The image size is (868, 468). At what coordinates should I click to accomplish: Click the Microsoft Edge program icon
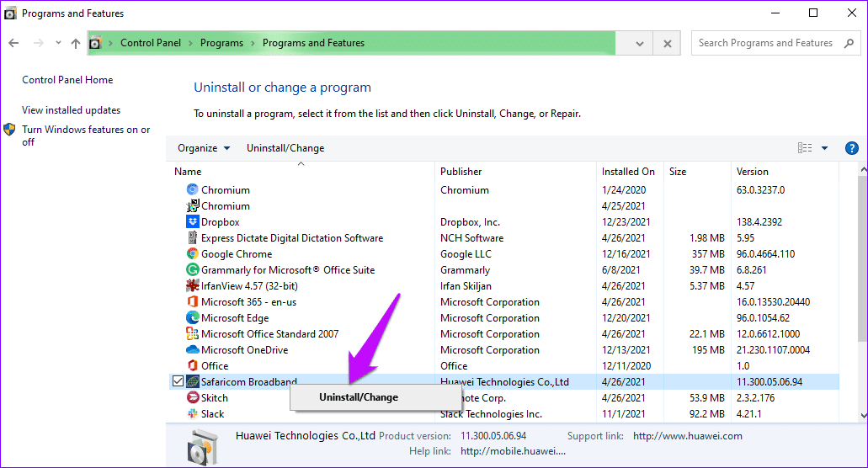click(192, 318)
